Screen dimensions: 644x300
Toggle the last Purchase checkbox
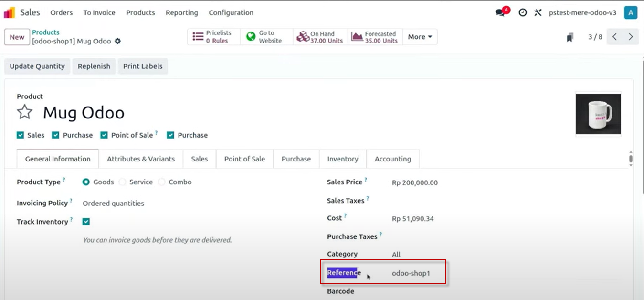click(170, 135)
